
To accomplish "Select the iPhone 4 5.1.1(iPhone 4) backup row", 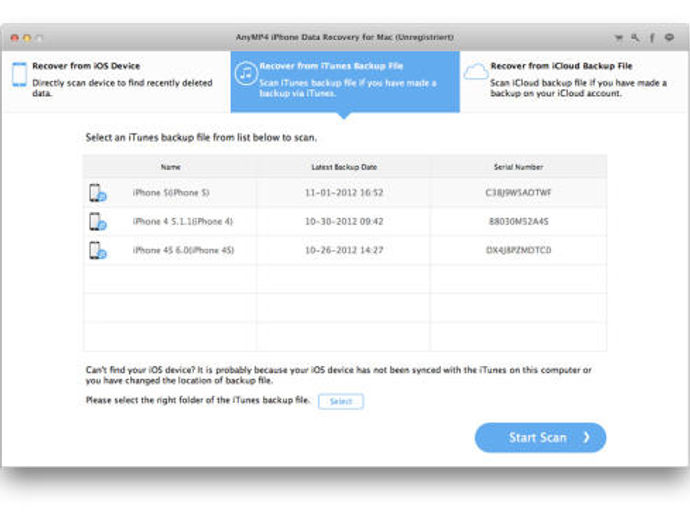I will coord(345,221).
